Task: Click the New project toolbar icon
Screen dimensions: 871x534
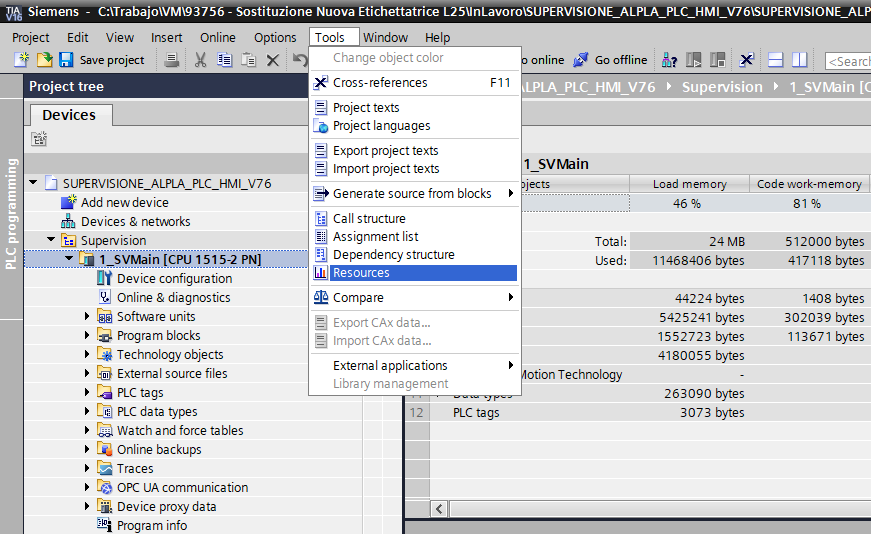Action: click(x=21, y=59)
